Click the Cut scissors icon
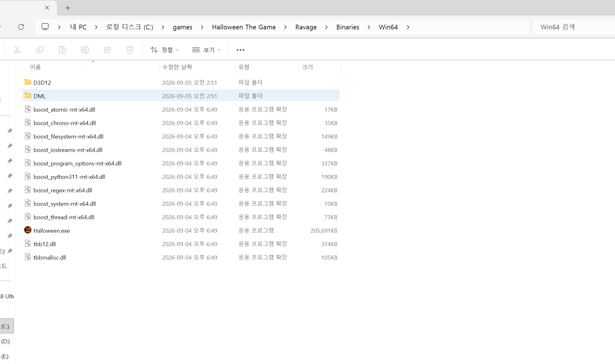 pyautogui.click(x=17, y=50)
